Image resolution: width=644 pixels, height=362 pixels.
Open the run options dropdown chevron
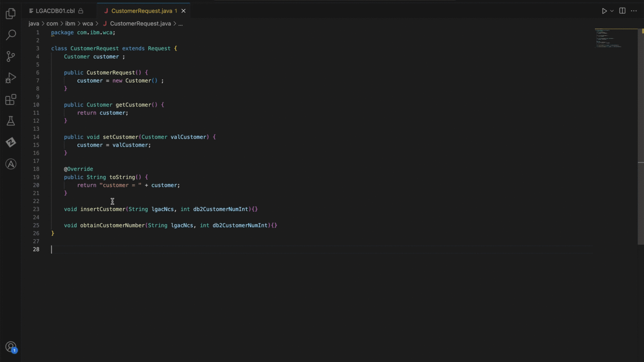coord(611,11)
